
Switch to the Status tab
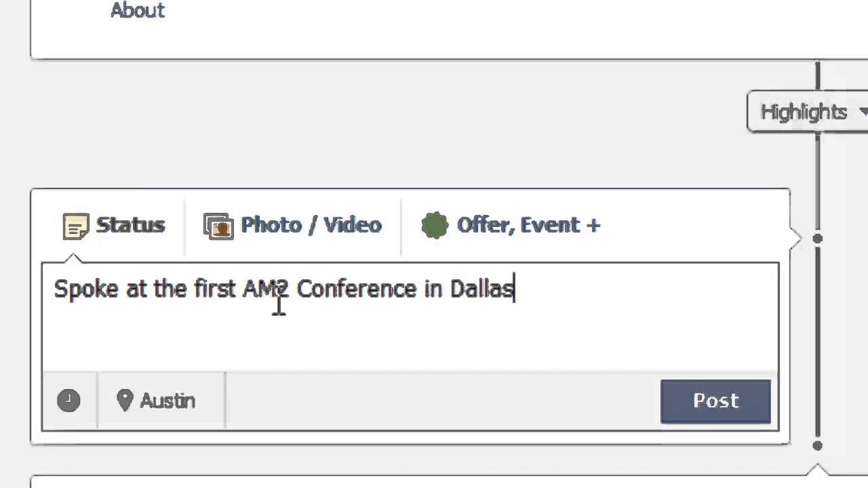(x=130, y=225)
